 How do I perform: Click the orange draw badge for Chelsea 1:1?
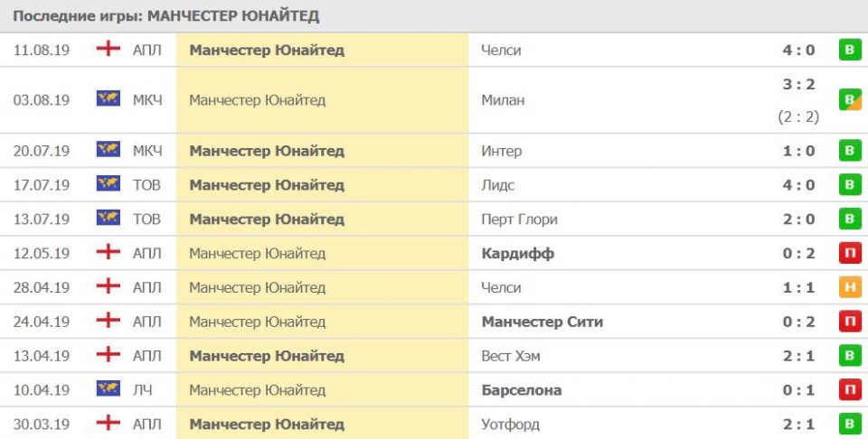[x=849, y=287]
